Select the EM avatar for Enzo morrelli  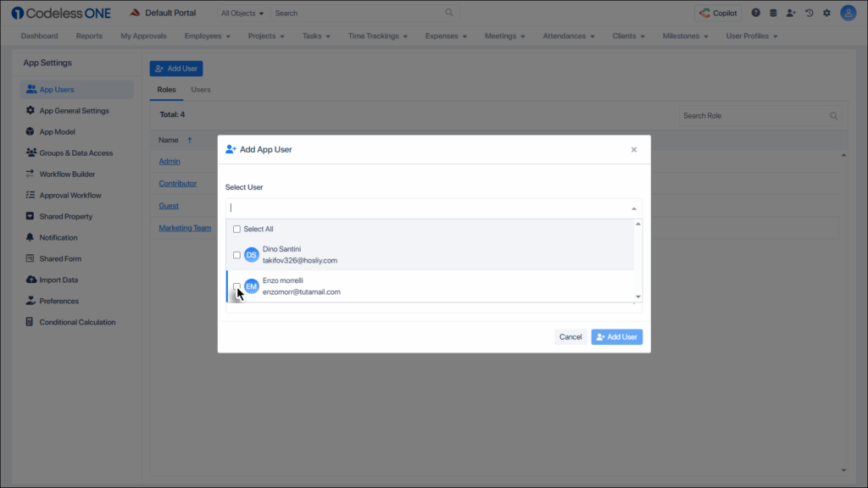click(251, 286)
